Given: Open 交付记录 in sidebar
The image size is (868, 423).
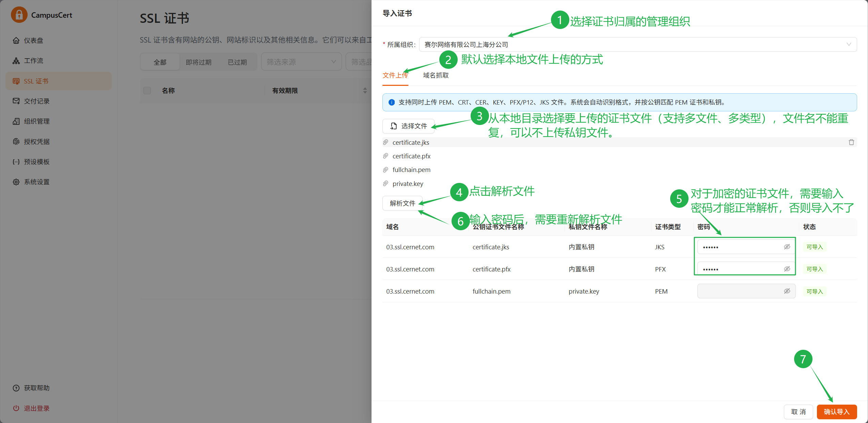Looking at the screenshot, I should point(59,101).
